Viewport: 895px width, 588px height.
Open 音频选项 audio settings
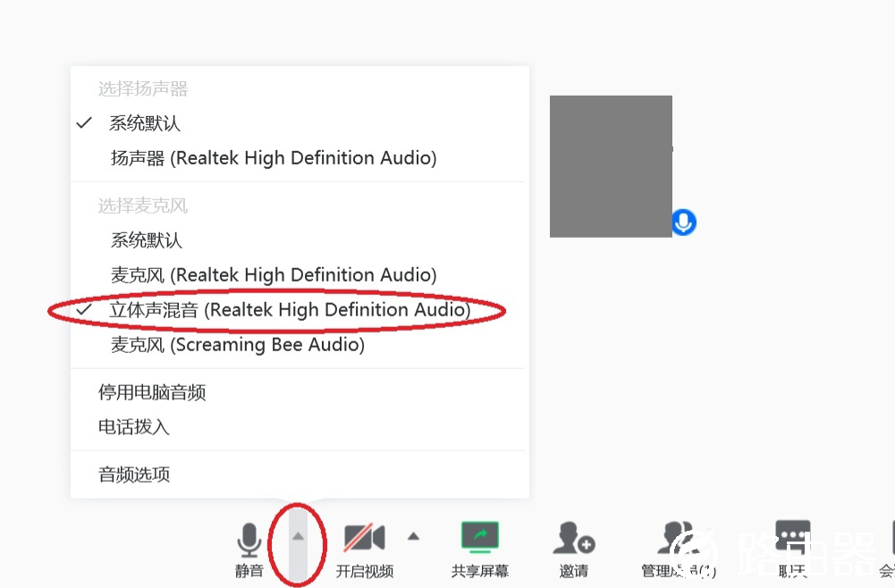[133, 475]
